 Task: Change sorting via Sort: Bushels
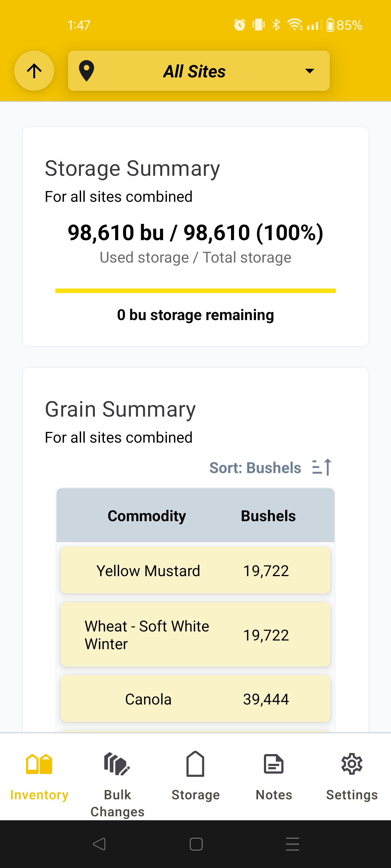pyautogui.click(x=255, y=468)
